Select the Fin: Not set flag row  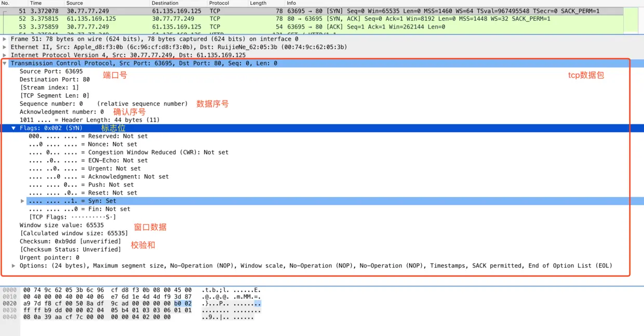point(79,209)
